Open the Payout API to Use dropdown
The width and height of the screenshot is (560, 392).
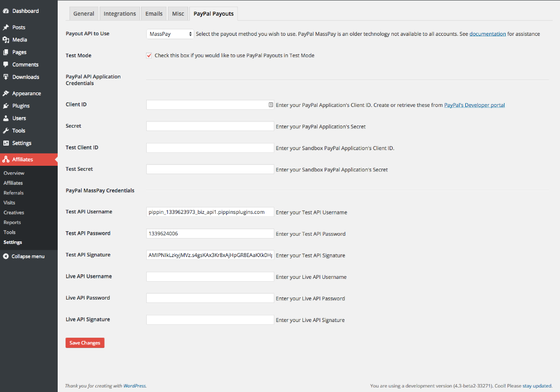coord(170,34)
